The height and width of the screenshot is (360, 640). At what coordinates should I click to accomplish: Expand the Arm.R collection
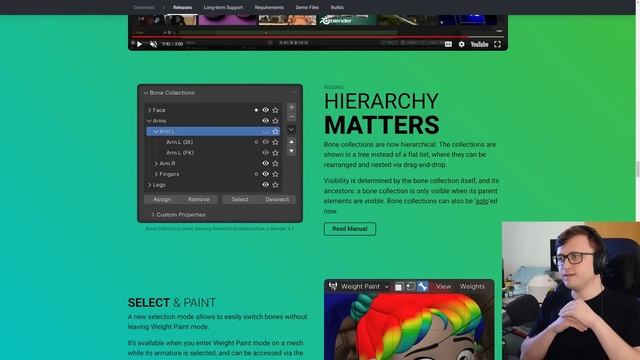point(156,163)
